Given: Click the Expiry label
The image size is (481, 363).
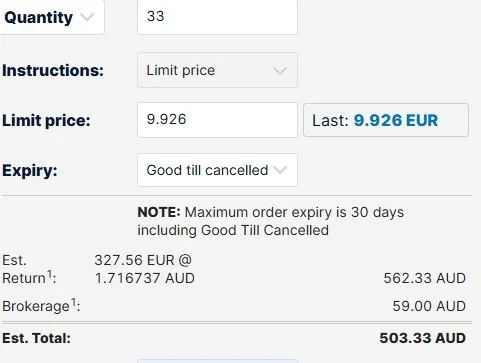Looking at the screenshot, I should [30, 170].
